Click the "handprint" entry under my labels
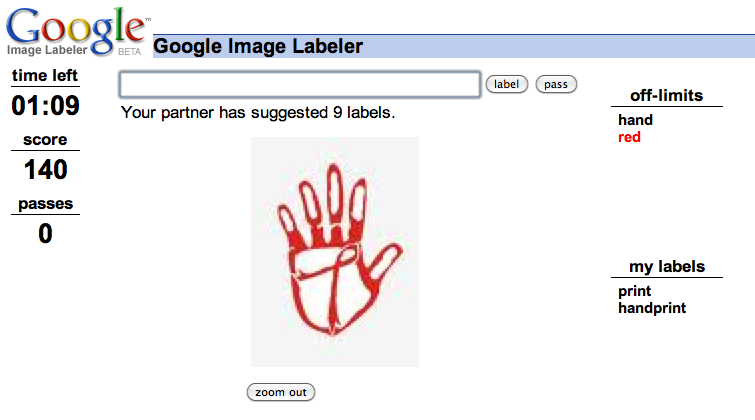This screenshot has width=755, height=420. (x=652, y=308)
